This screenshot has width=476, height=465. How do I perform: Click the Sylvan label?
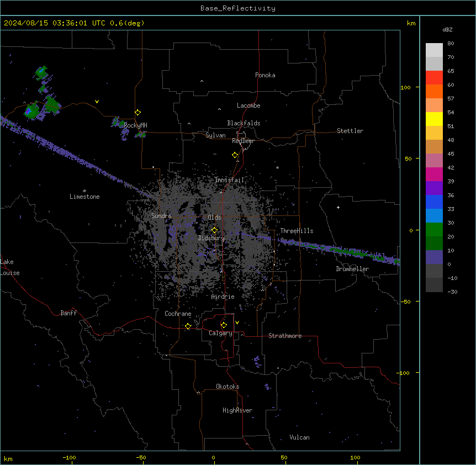tap(215, 135)
